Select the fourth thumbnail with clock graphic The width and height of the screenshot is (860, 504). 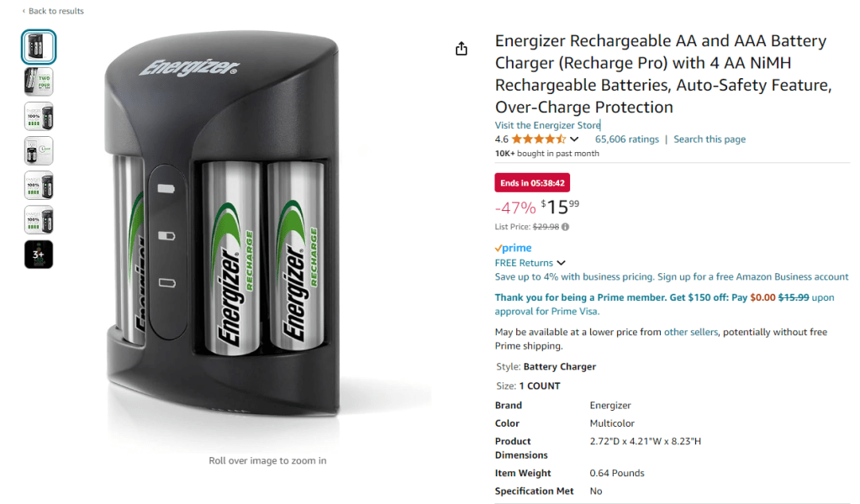pyautogui.click(x=39, y=150)
